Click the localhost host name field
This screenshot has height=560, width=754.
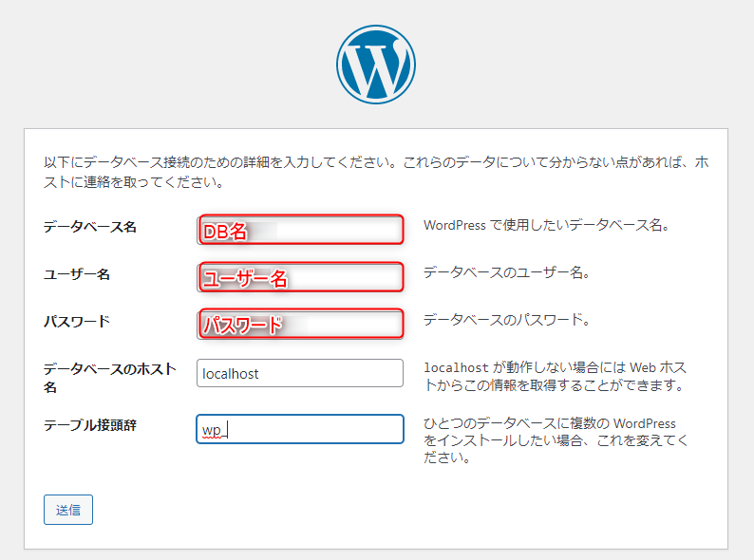pos(300,373)
